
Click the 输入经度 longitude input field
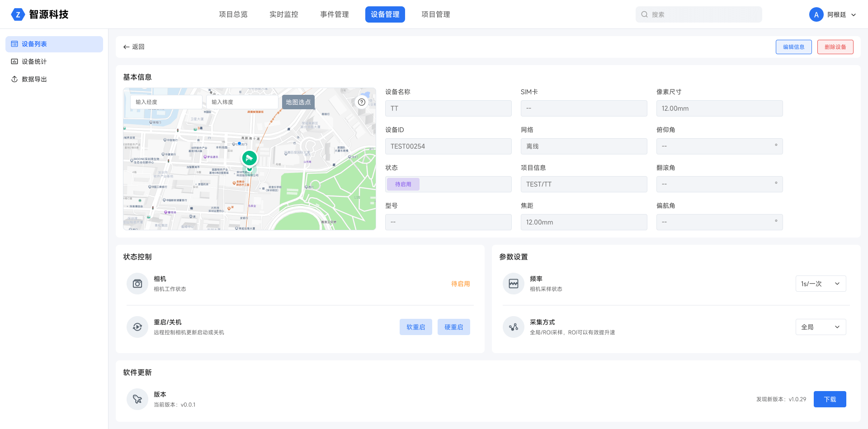click(166, 102)
